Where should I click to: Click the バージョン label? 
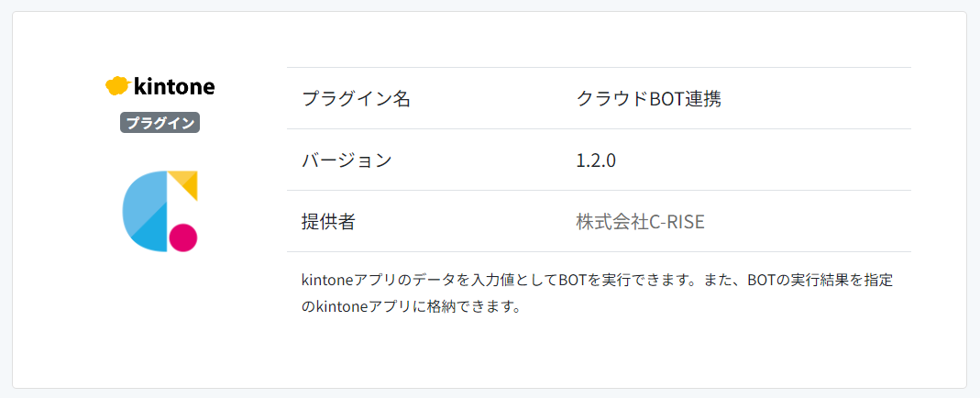coord(347,160)
